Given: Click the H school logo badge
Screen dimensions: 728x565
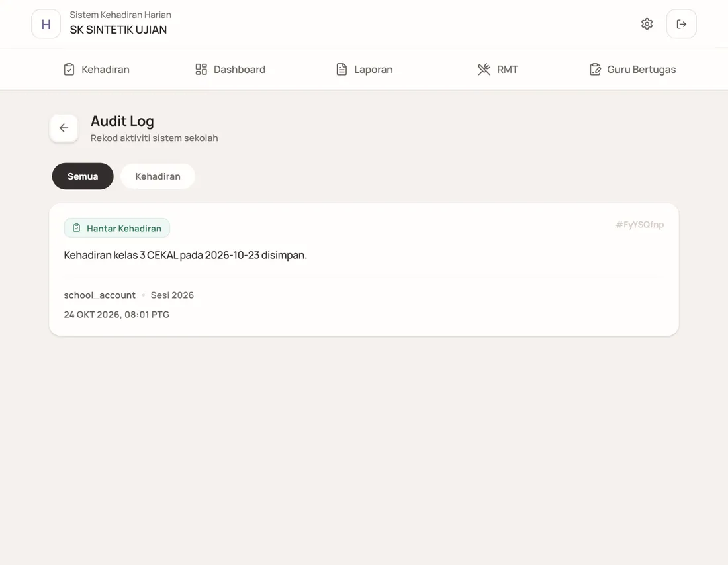Looking at the screenshot, I should 46,24.
